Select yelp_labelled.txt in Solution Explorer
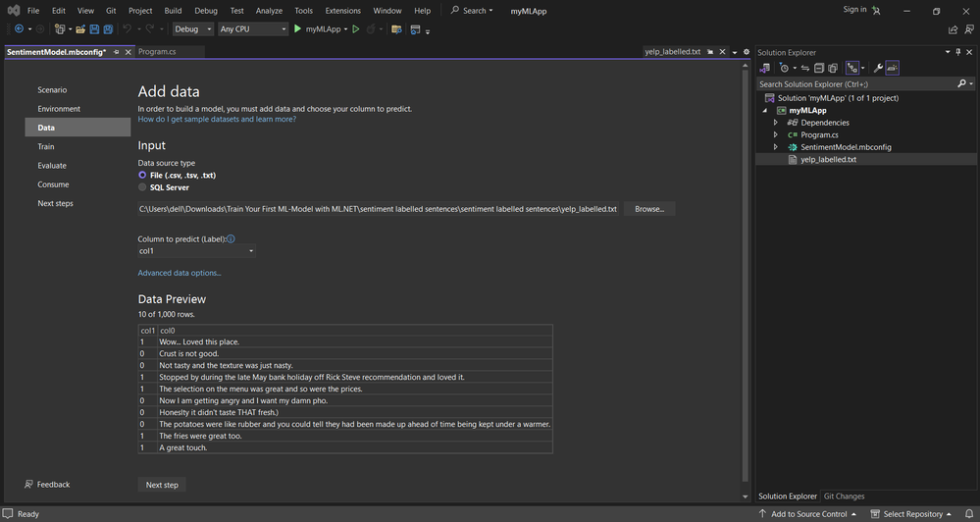This screenshot has height=522, width=980. pyautogui.click(x=828, y=159)
